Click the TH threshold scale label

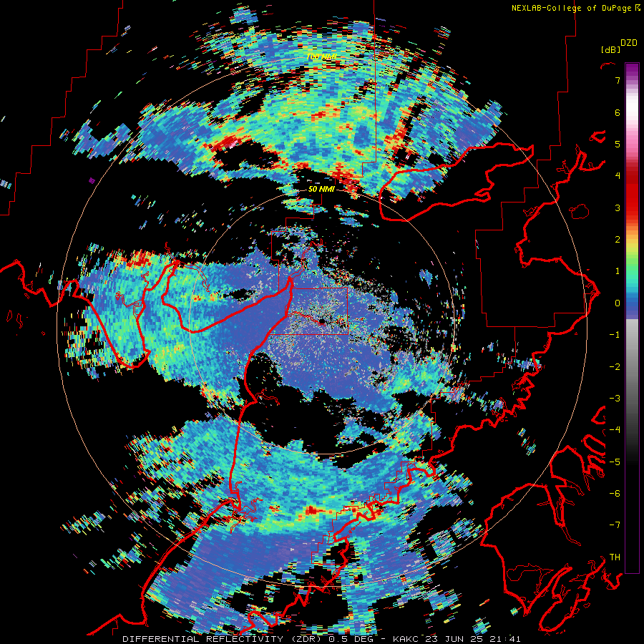615,557
